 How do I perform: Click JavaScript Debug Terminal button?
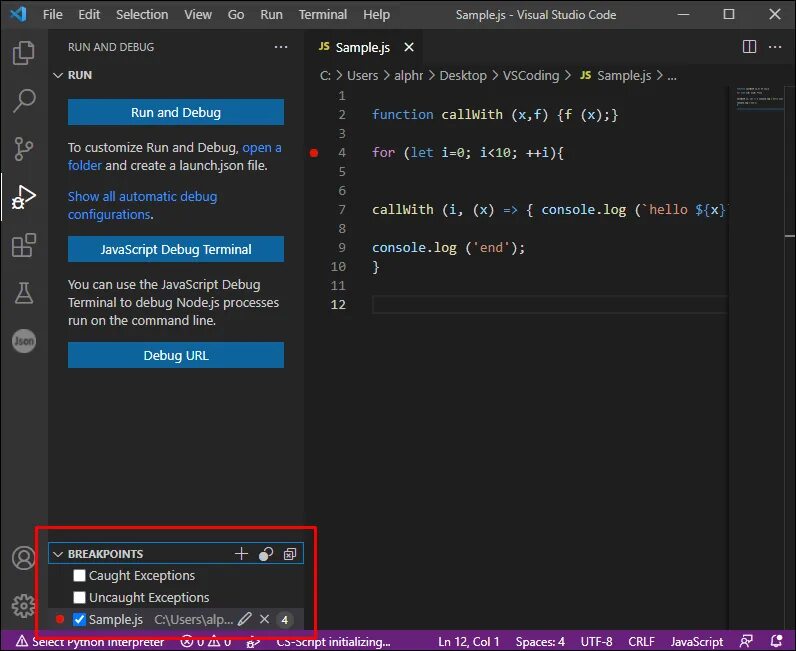coord(176,249)
